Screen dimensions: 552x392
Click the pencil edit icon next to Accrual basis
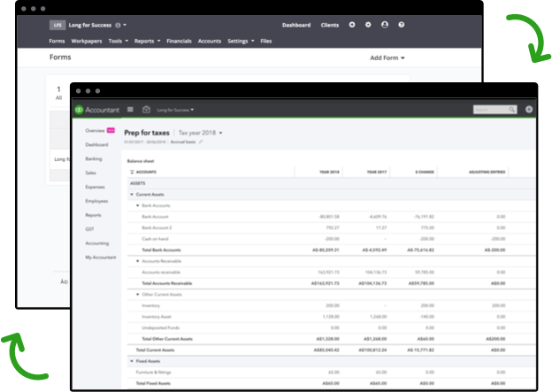(201, 142)
